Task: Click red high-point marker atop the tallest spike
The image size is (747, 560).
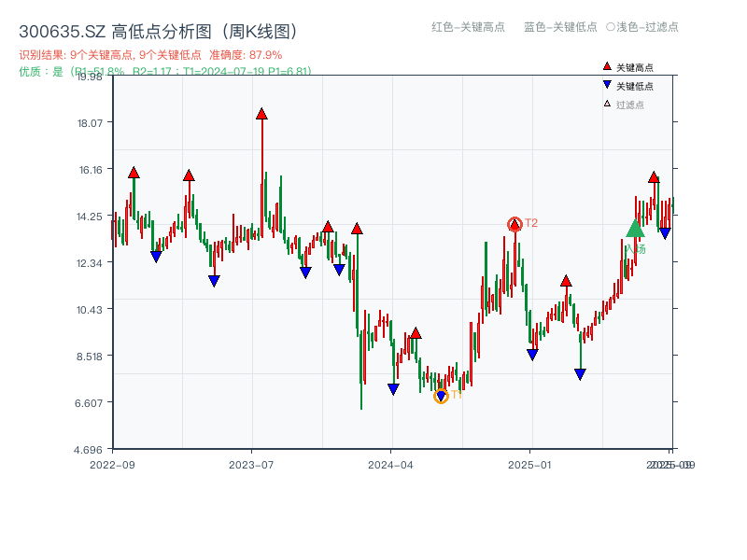Action: click(261, 114)
